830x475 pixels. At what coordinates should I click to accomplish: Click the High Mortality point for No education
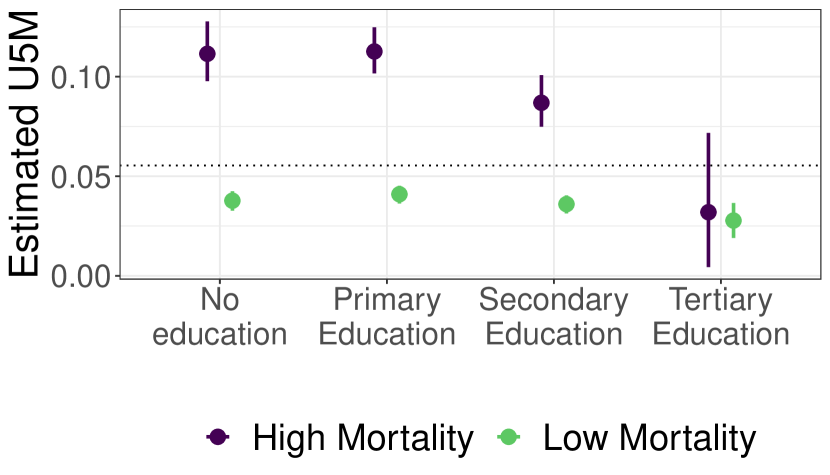pos(207,53)
